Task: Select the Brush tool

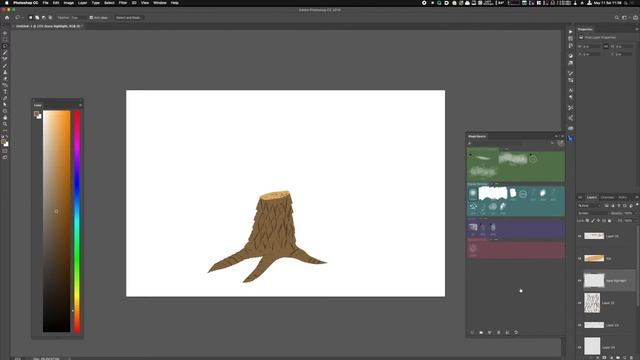Action: [5, 66]
